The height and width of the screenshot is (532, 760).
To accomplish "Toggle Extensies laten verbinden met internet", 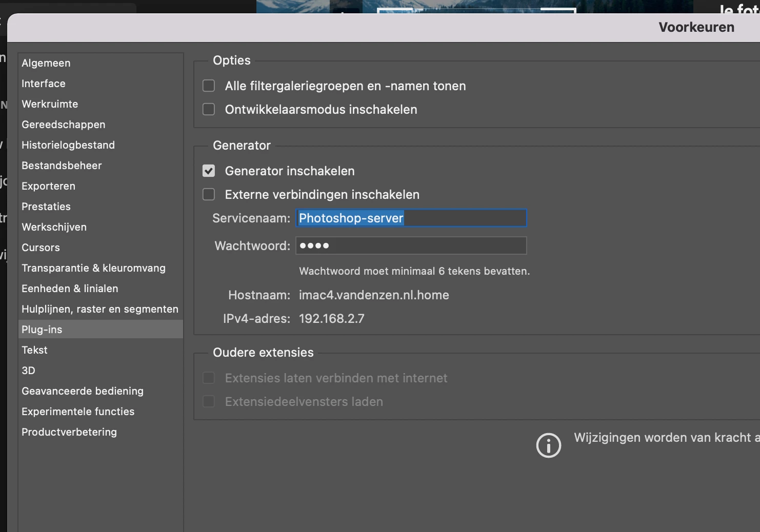I will [209, 378].
